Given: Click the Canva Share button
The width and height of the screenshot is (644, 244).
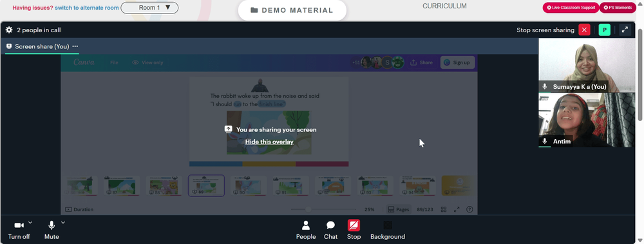Looking at the screenshot, I should click(x=421, y=62).
